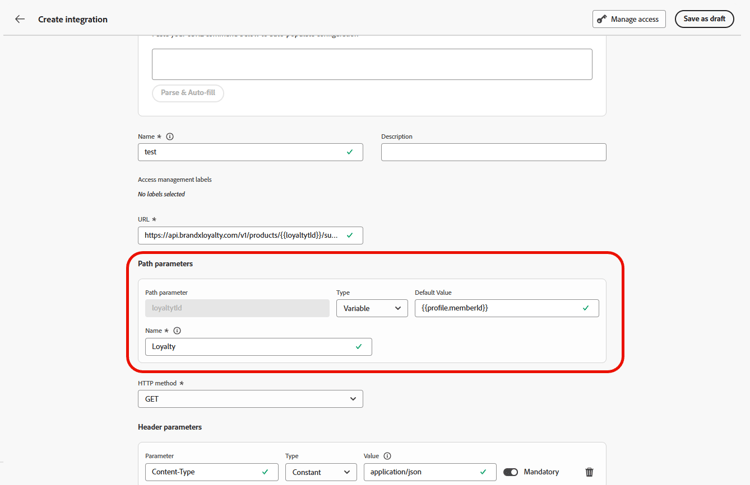The height and width of the screenshot is (485, 750).
Task: Click the application/json value field
Action: pos(430,472)
